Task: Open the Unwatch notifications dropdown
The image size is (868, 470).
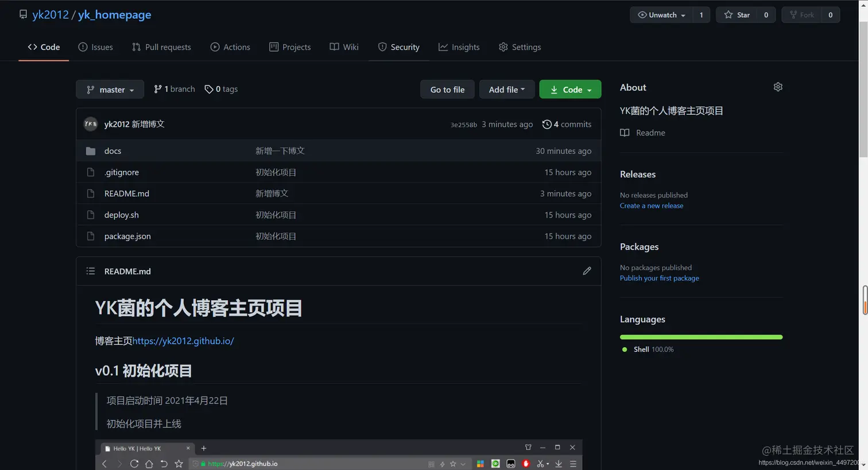Action: tap(661, 15)
